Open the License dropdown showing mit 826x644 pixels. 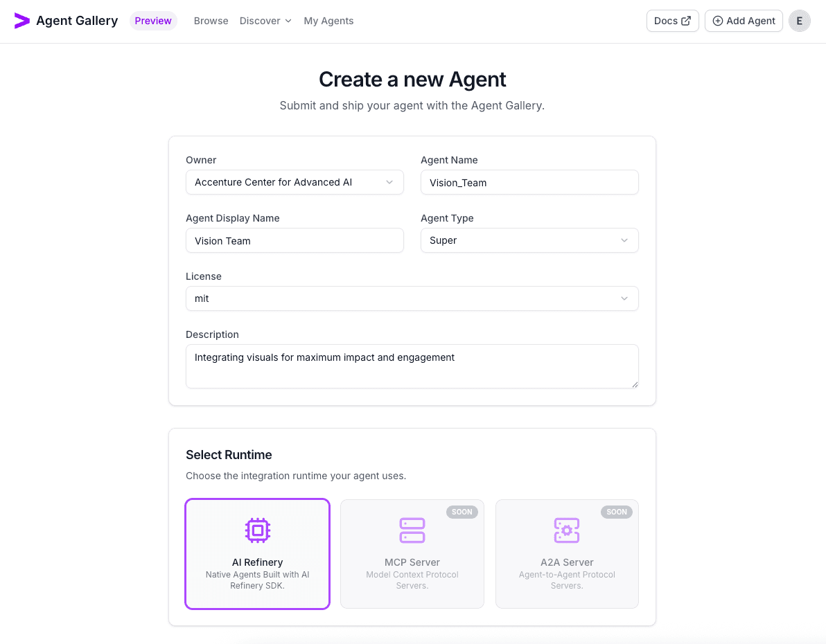[x=412, y=298]
